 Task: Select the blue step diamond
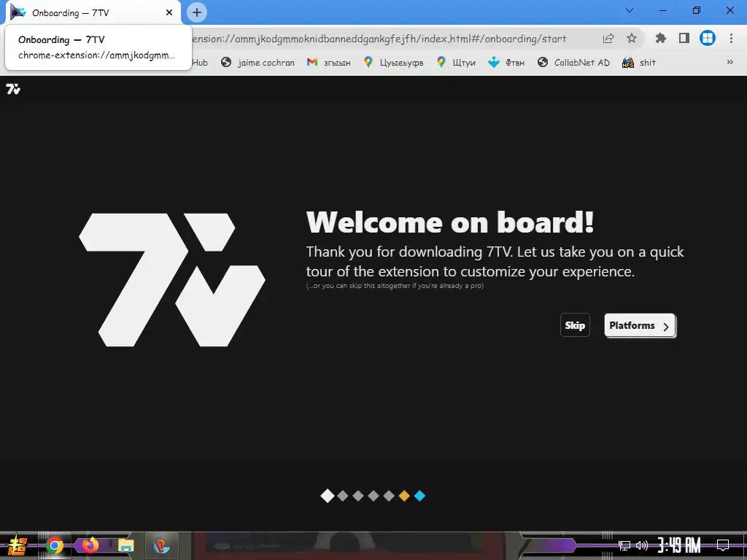point(419,496)
